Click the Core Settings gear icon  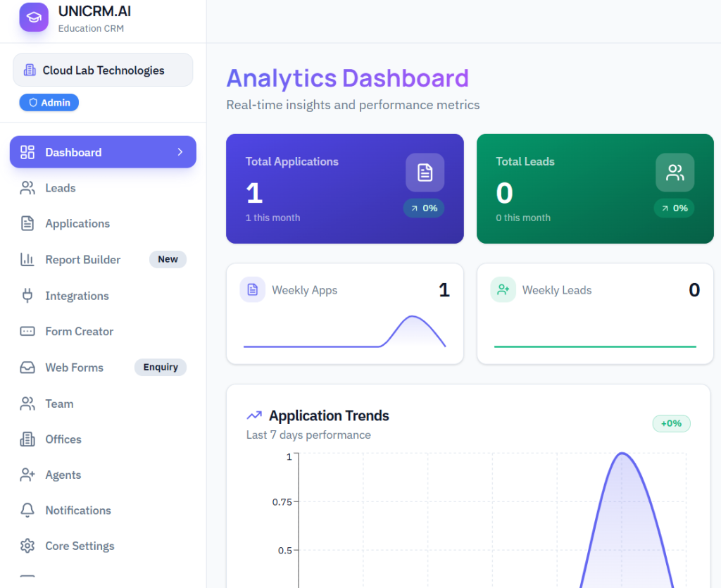pos(27,546)
